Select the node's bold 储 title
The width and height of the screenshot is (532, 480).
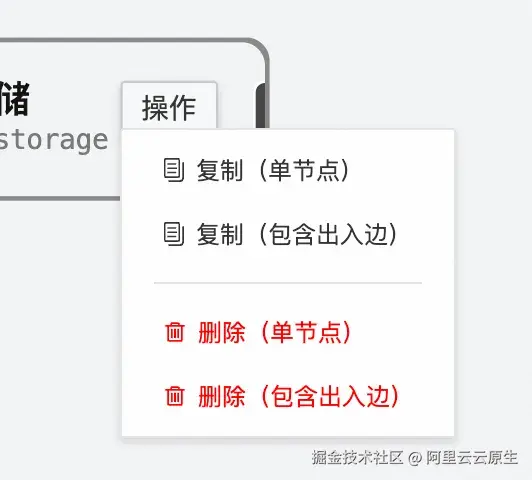[x=15, y=99]
